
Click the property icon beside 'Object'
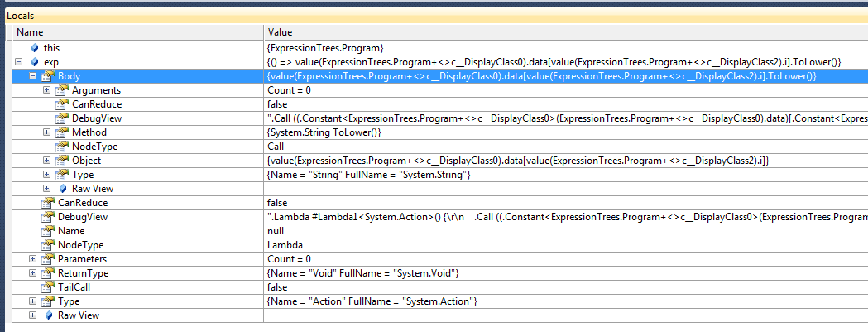point(62,161)
